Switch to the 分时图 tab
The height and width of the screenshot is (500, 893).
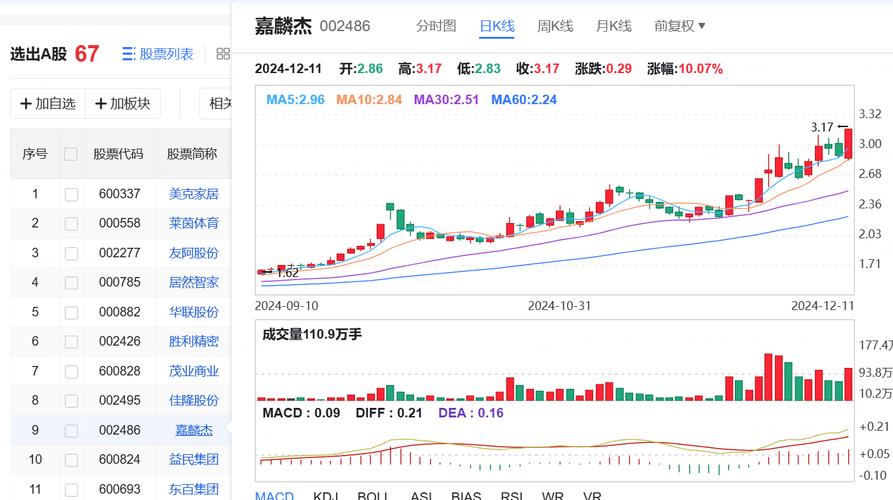click(436, 26)
